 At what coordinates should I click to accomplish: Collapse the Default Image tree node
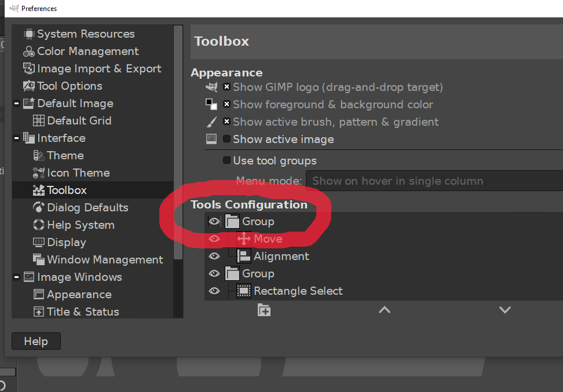pos(17,104)
